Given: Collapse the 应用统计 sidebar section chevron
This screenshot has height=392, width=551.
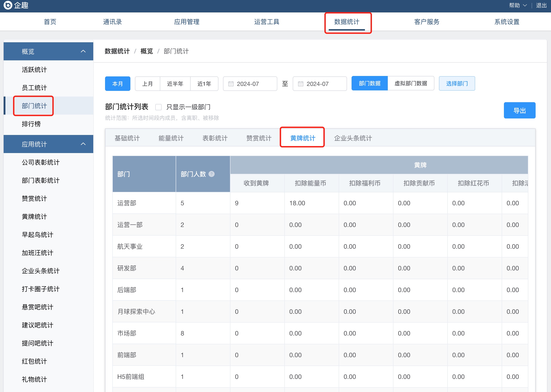Looking at the screenshot, I should (83, 144).
